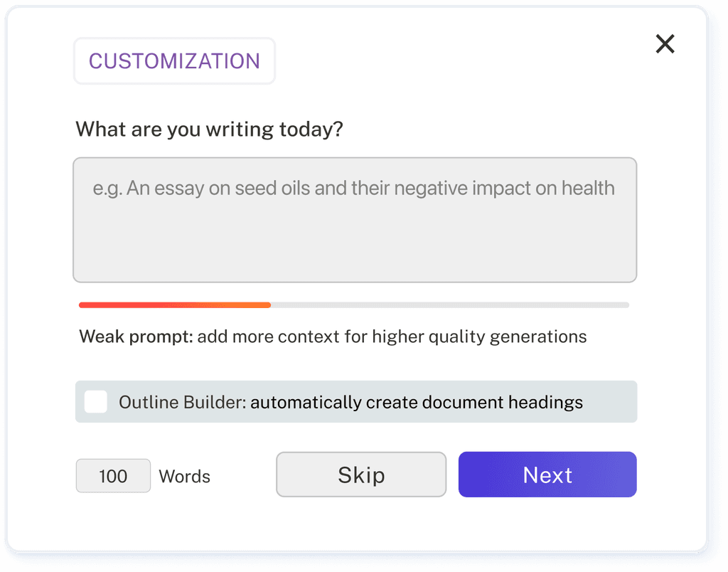Click the Outline Builder option row
Viewport: 728px width, 572px height.
(x=355, y=401)
